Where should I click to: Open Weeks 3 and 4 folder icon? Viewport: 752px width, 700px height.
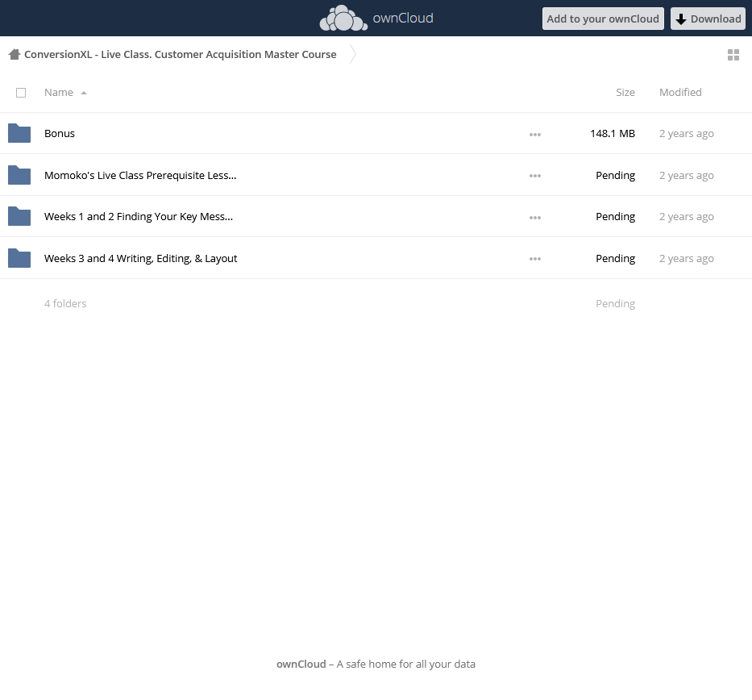[19, 258]
